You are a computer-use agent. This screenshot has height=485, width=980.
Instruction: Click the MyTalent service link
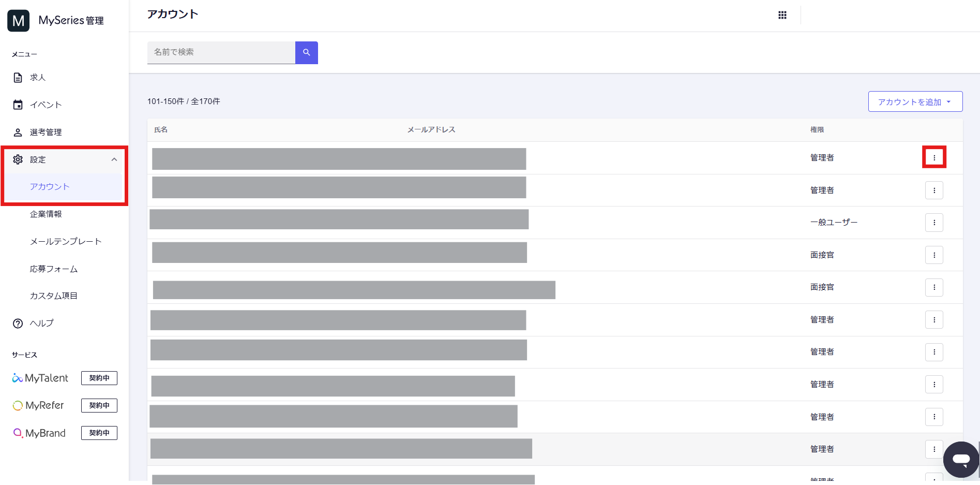pos(40,378)
